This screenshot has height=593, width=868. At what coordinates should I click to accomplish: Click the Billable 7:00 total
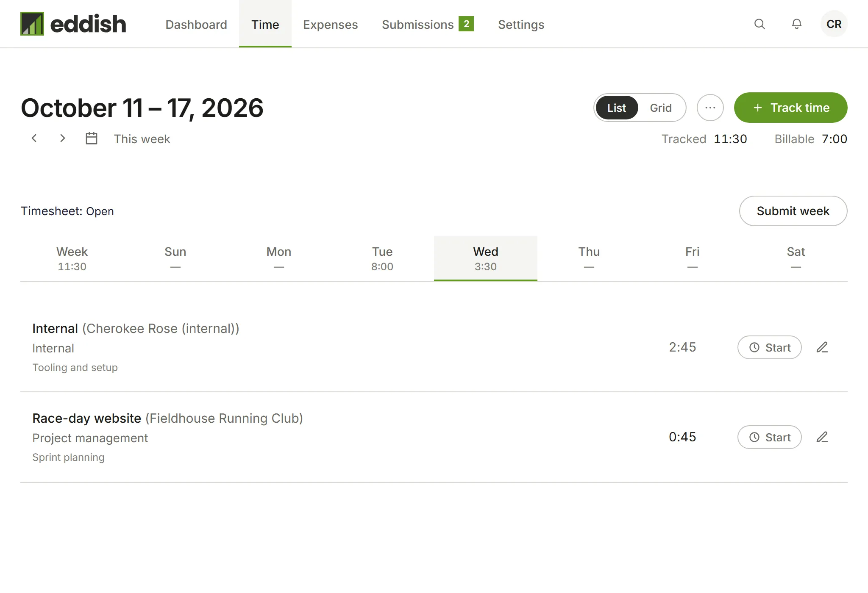coord(811,139)
